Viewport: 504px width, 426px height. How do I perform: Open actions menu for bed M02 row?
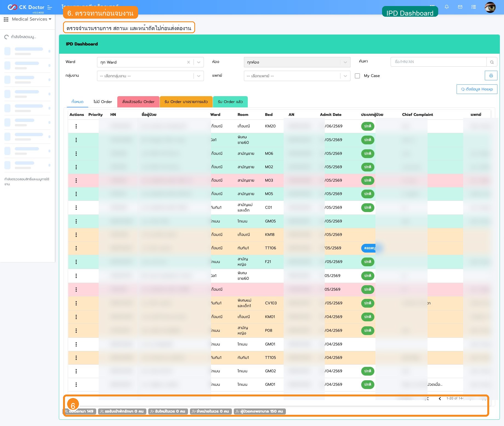76,167
